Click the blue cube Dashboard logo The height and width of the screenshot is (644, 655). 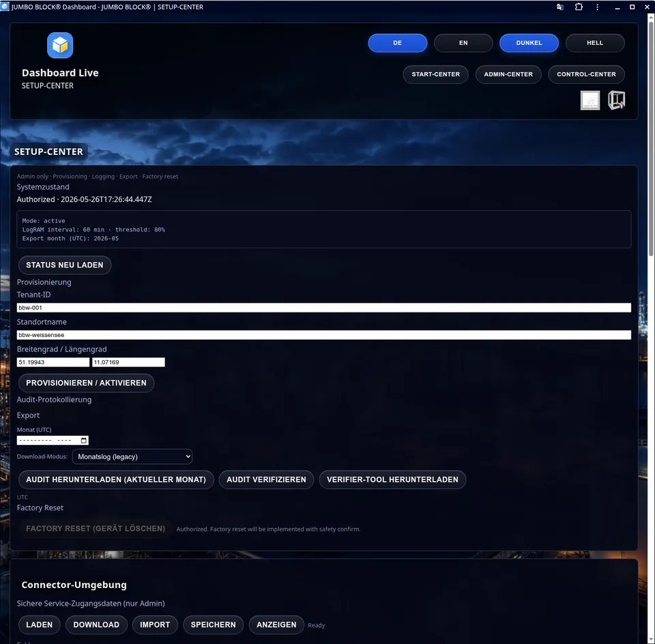point(60,45)
